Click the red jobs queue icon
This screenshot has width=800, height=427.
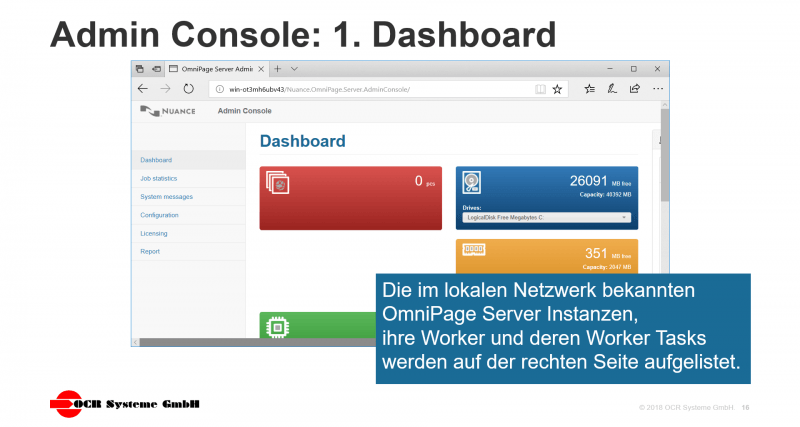[x=278, y=182]
